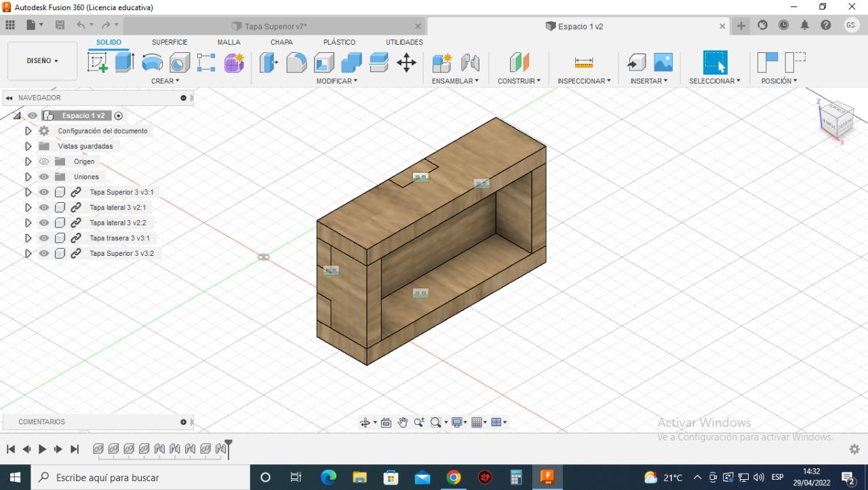
Task: Open the Measure tool
Action: point(584,62)
